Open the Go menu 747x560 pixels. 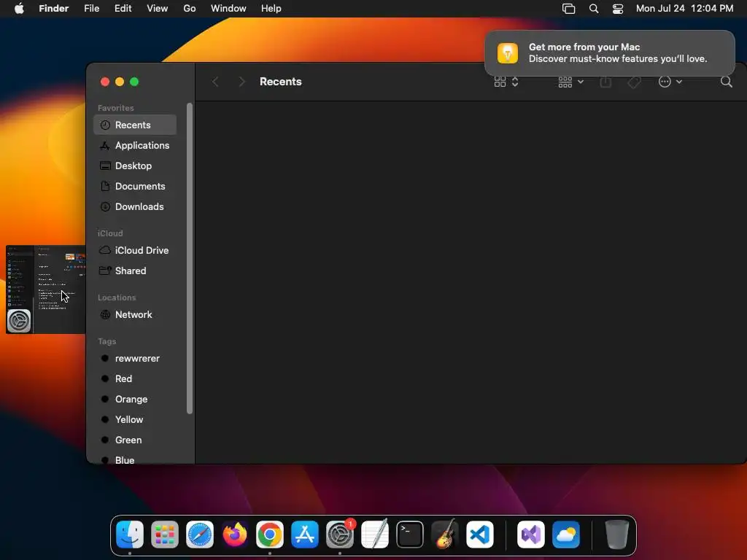[x=190, y=8]
